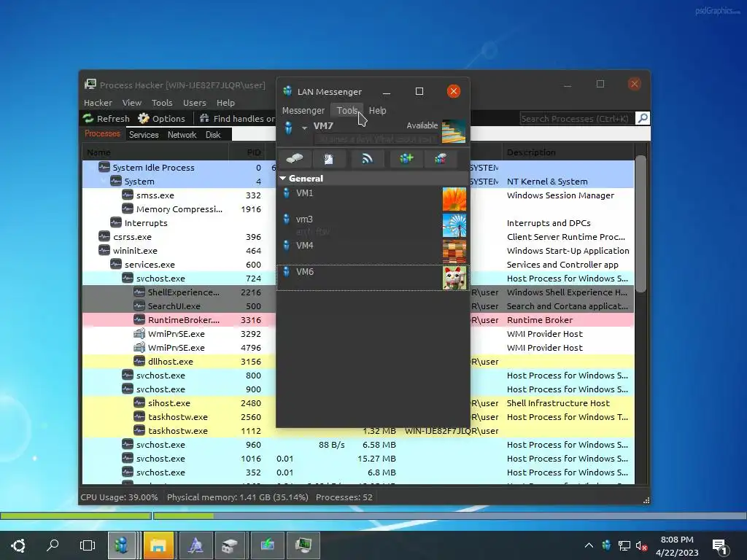The width and height of the screenshot is (747, 560).
Task: Switch to the Processes tab
Action: [102, 134]
